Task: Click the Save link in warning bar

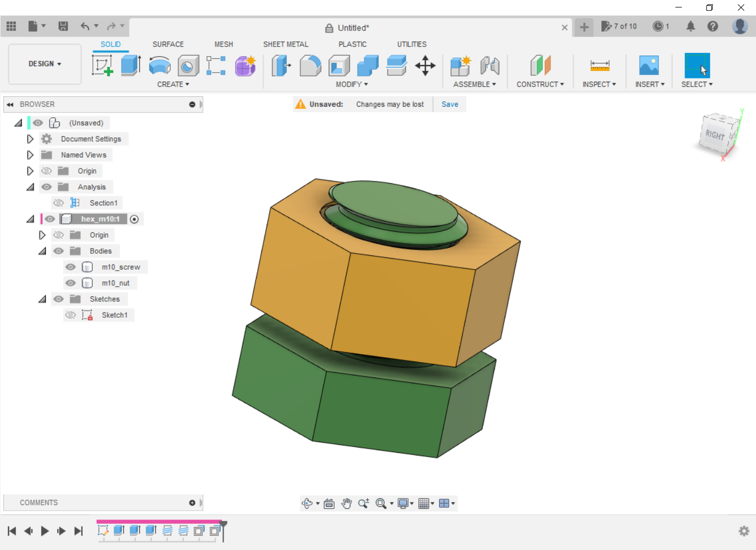Action: 450,104
